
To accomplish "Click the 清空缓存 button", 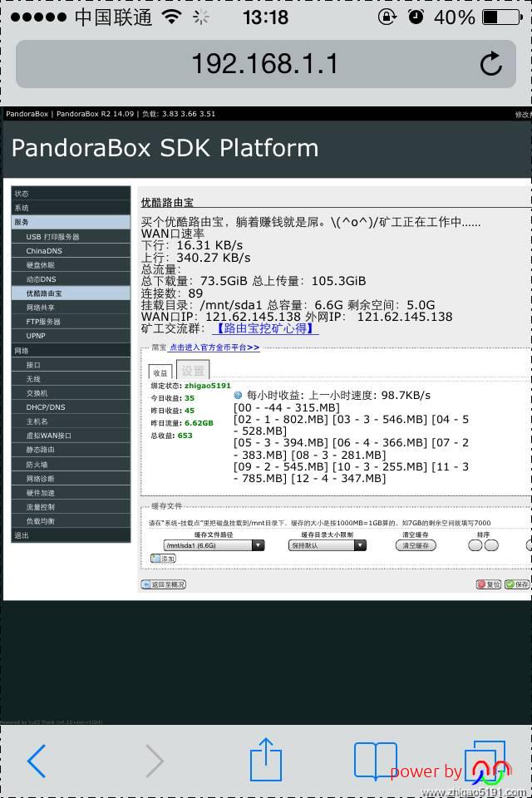I will click(416, 545).
